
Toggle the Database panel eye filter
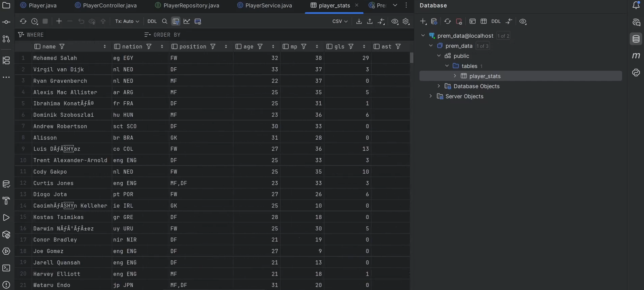[522, 22]
